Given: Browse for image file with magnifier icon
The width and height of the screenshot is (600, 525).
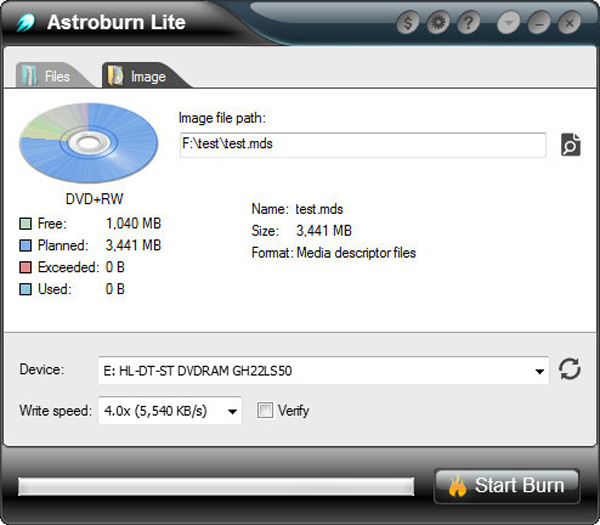Looking at the screenshot, I should pos(571,145).
